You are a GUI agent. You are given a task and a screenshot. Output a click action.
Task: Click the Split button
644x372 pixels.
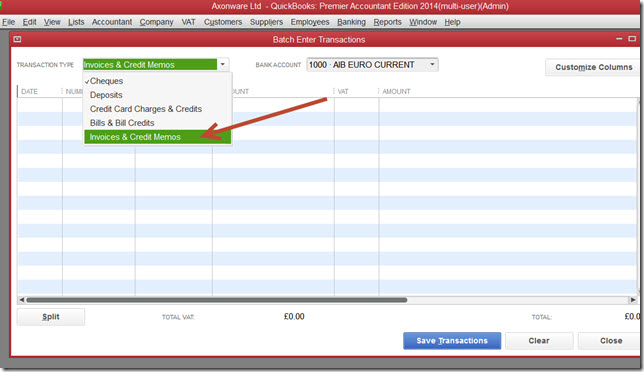[51, 317]
